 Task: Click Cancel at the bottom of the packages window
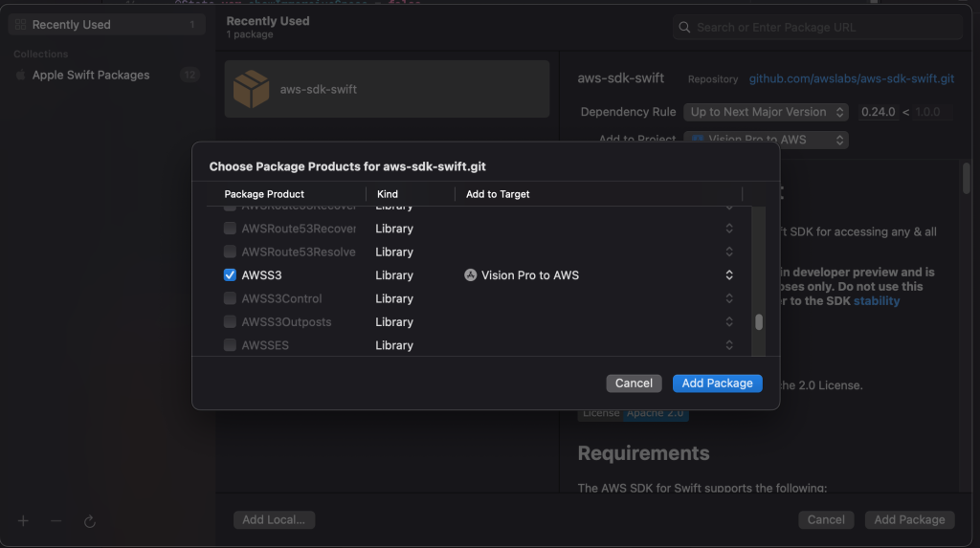point(826,520)
